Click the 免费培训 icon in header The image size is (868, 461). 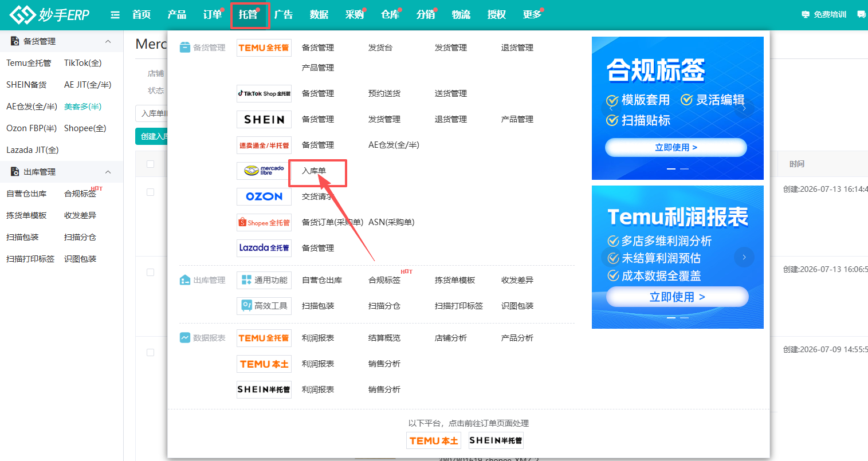click(806, 14)
